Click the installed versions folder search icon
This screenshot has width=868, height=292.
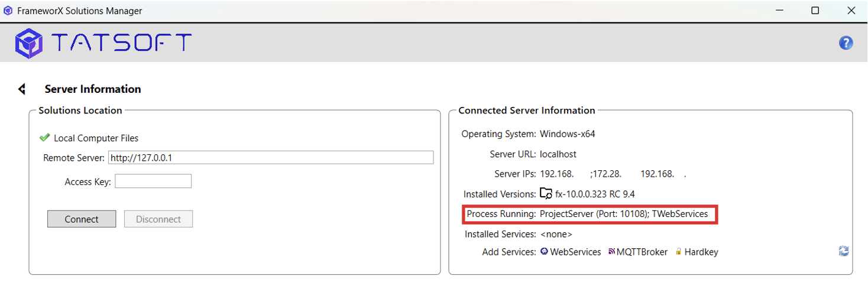point(546,193)
